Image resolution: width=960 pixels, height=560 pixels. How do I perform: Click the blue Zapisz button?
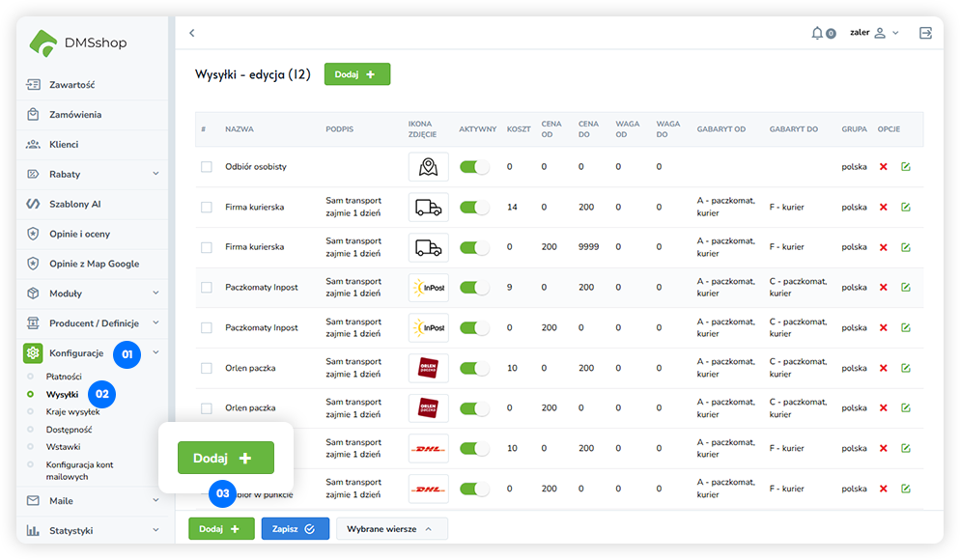click(x=295, y=529)
